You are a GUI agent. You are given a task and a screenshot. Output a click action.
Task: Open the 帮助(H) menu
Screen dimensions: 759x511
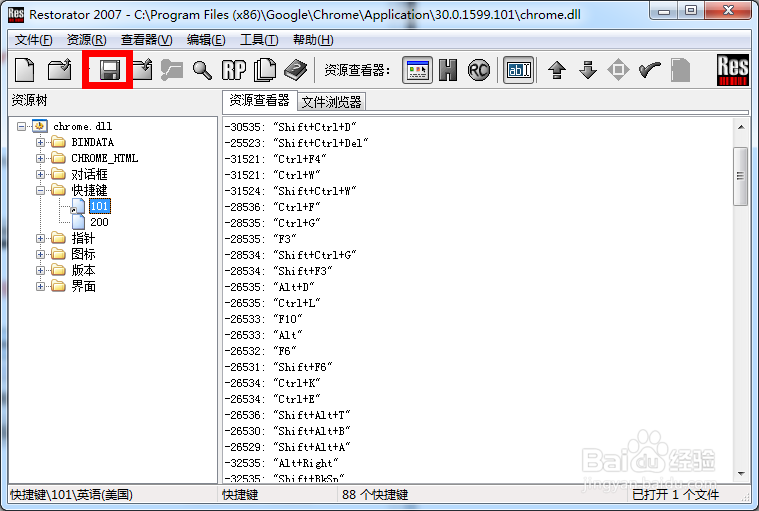point(313,40)
